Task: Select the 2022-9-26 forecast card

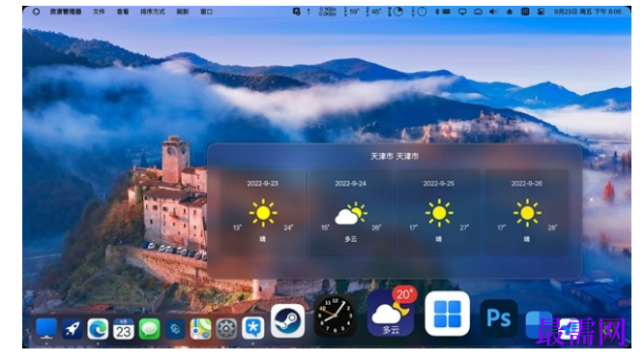Action: point(527,211)
